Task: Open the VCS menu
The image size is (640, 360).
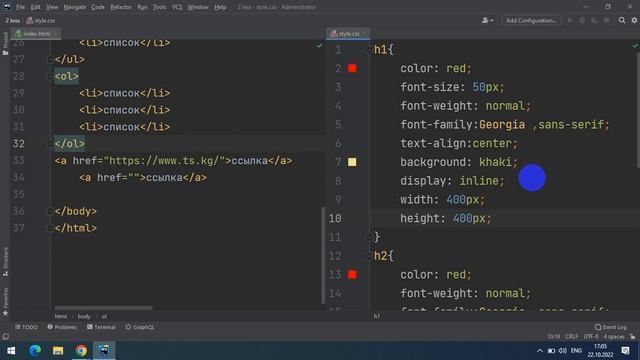Action: 177,7
